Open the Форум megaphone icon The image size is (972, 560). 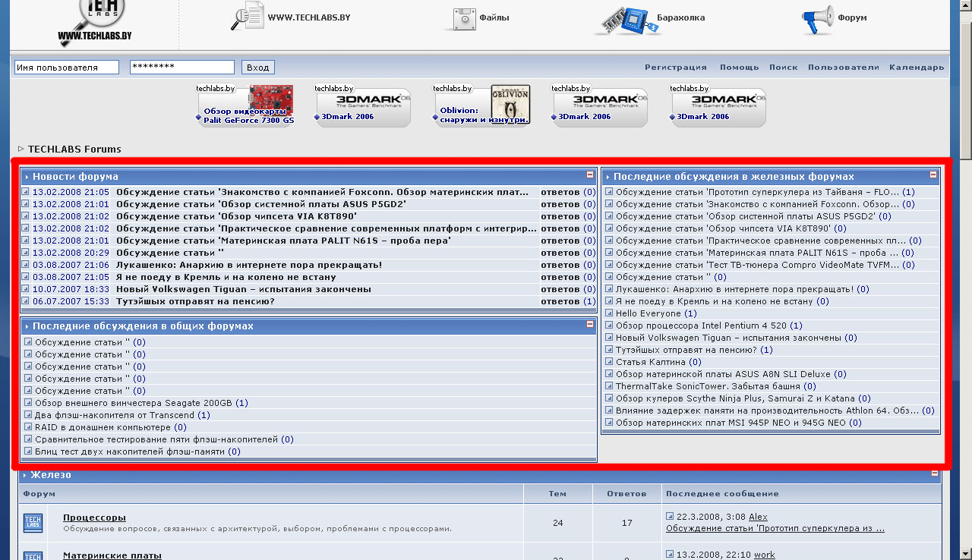click(x=818, y=20)
